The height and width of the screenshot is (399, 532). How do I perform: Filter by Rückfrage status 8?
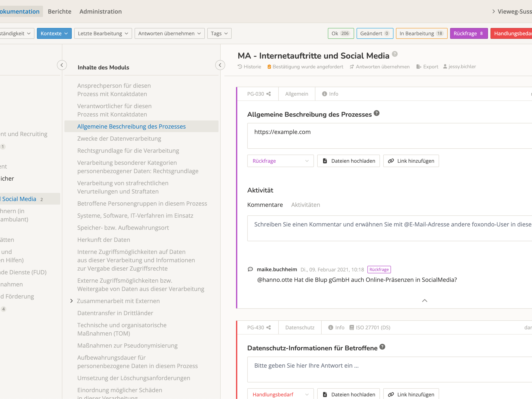click(469, 33)
